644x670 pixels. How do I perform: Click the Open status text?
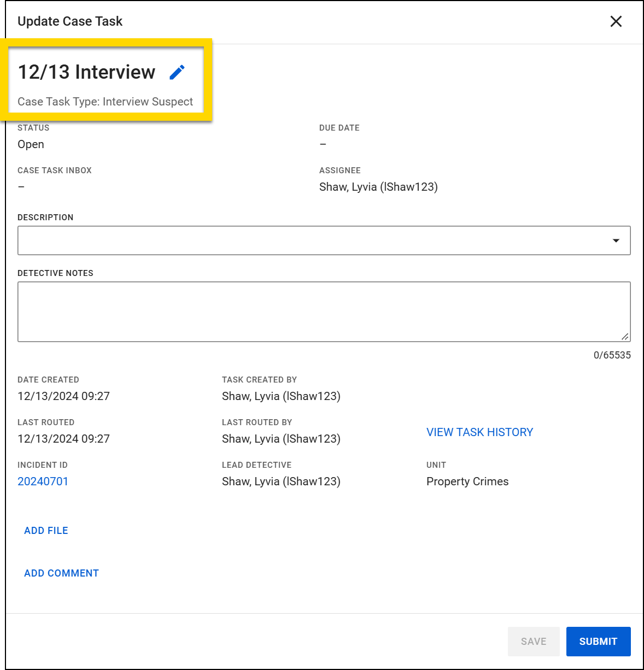pos(31,144)
